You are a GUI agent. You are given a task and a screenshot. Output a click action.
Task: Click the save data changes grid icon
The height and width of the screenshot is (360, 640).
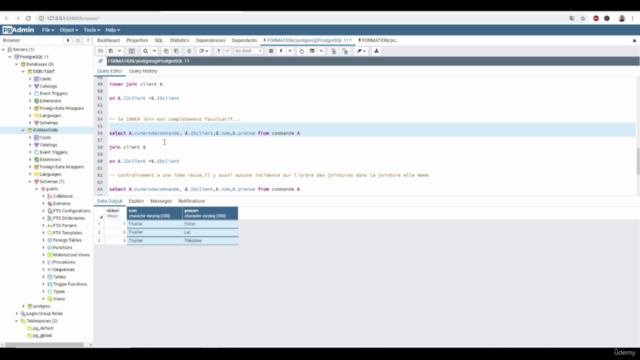click(131, 51)
